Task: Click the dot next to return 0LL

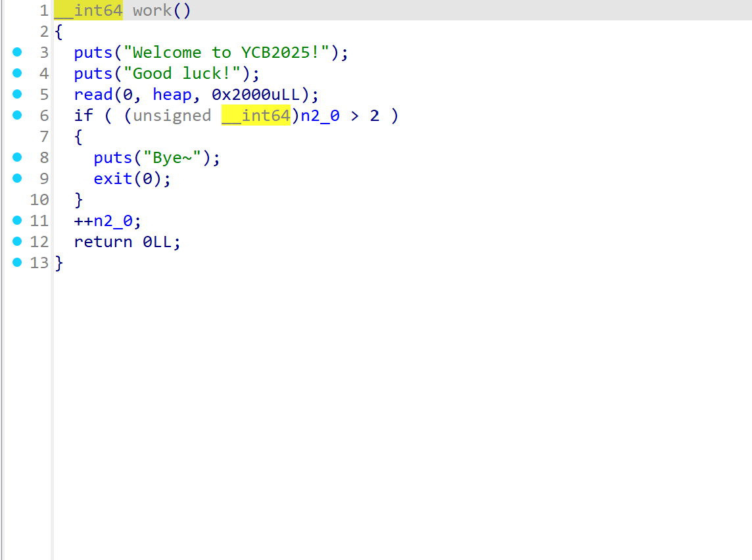Action: [17, 241]
